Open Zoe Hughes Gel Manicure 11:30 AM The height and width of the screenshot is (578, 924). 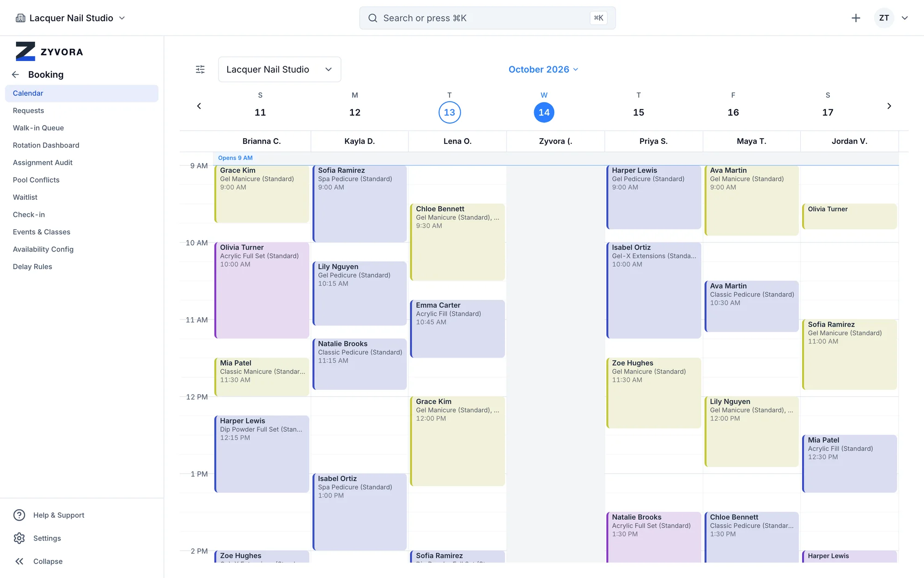[653, 393]
